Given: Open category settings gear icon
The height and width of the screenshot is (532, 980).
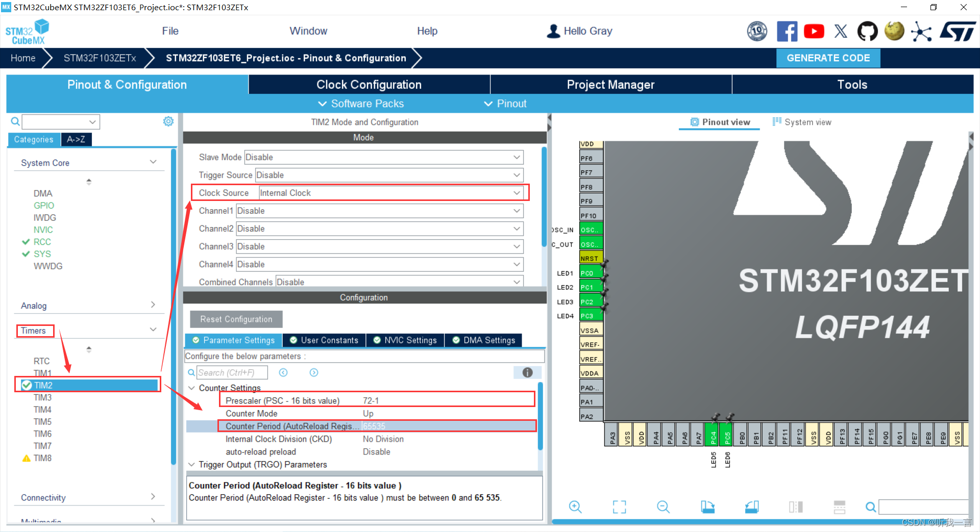Looking at the screenshot, I should [168, 121].
